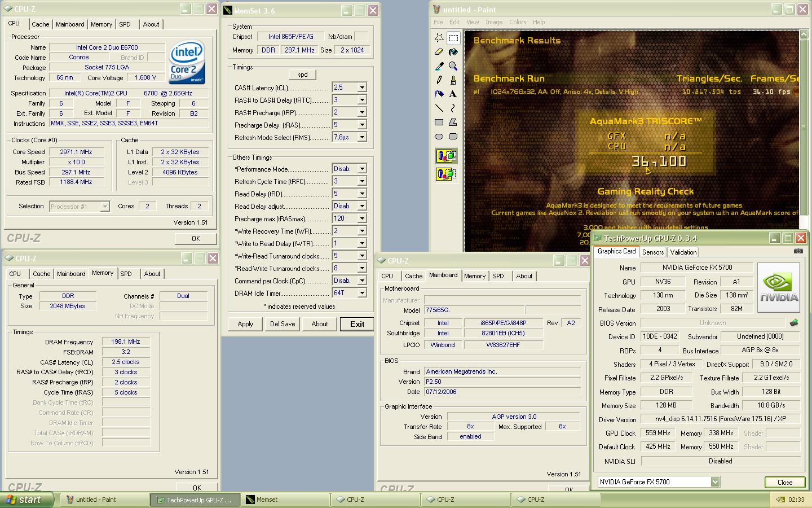The image size is (812, 508).
Task: Open the NVIDIA system tray icon
Action: pos(780,500)
